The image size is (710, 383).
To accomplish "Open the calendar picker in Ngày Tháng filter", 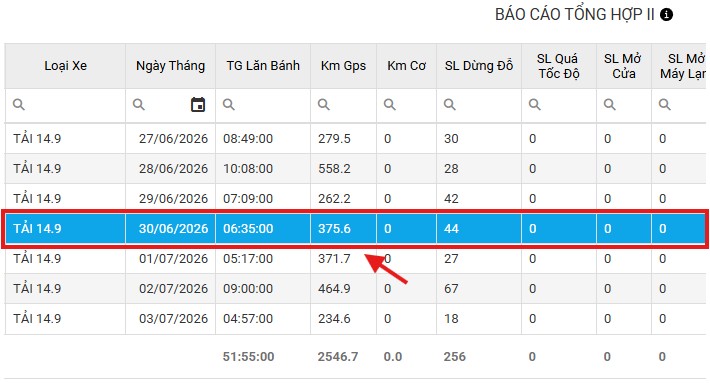I will click(198, 105).
